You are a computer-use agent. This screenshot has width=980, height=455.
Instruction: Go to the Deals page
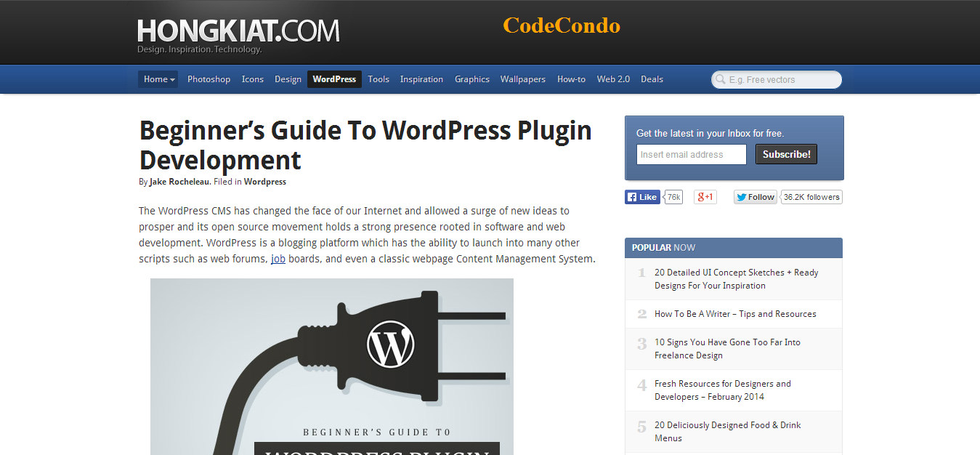point(652,79)
